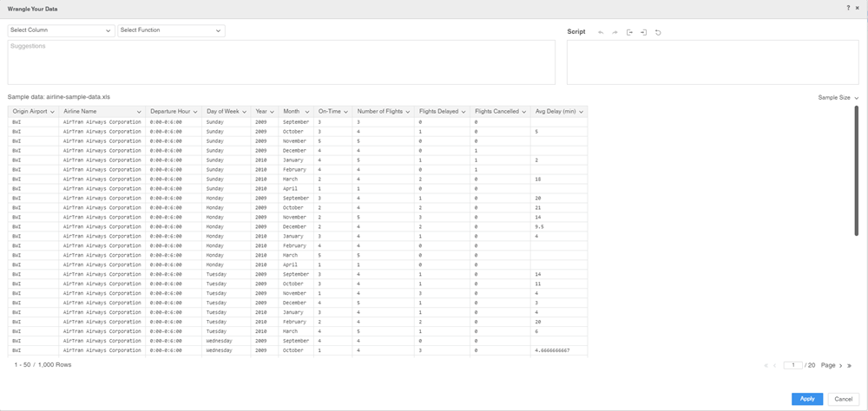Go to the next page arrow
This screenshot has width=868, height=411.
[x=840, y=366]
